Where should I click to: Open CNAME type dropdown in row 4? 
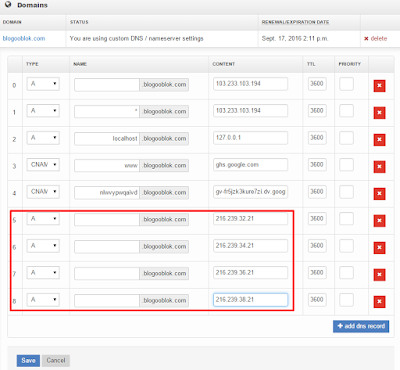[43, 192]
